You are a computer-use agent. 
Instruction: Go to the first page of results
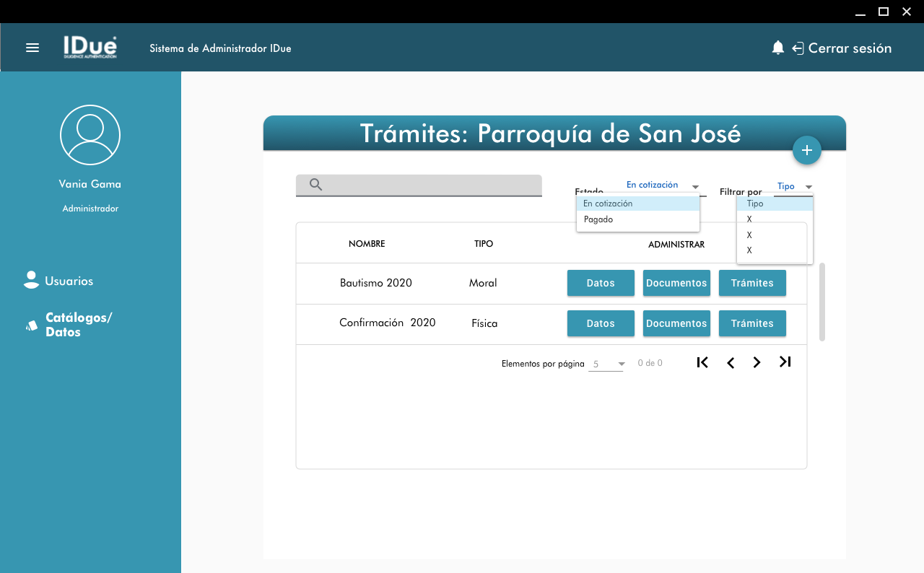(x=702, y=362)
